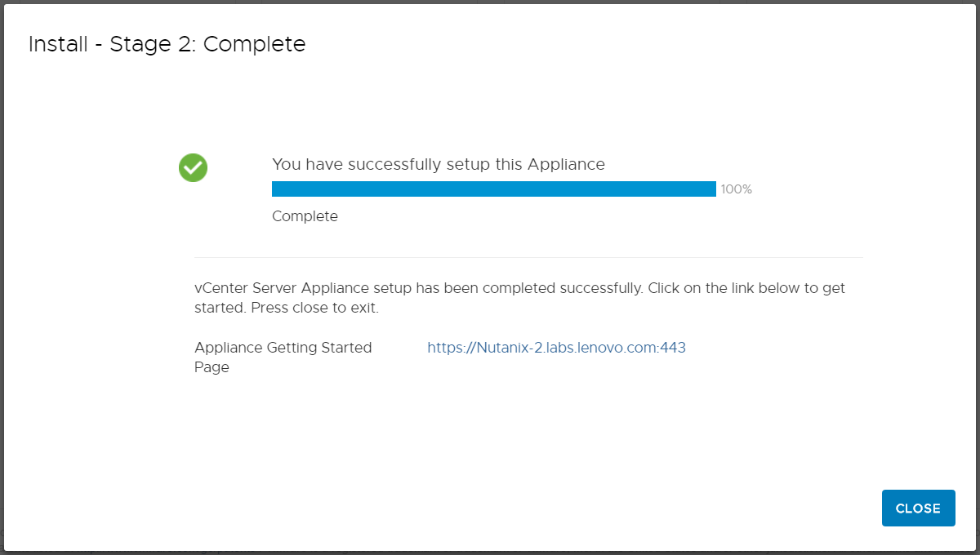Click the dark backdrop border outside the dialog
The image size is (980, 555).
tap(490, 553)
